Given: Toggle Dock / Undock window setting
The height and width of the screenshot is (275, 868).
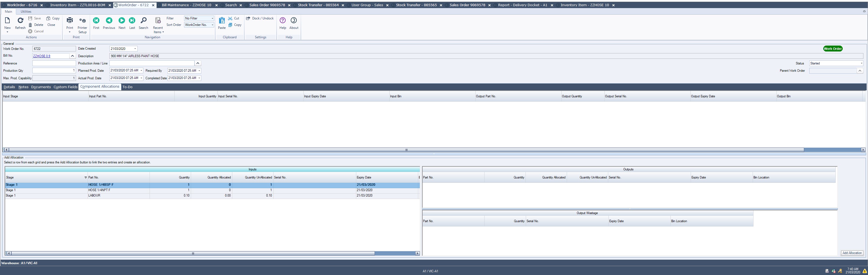Looking at the screenshot, I should coord(260,18).
